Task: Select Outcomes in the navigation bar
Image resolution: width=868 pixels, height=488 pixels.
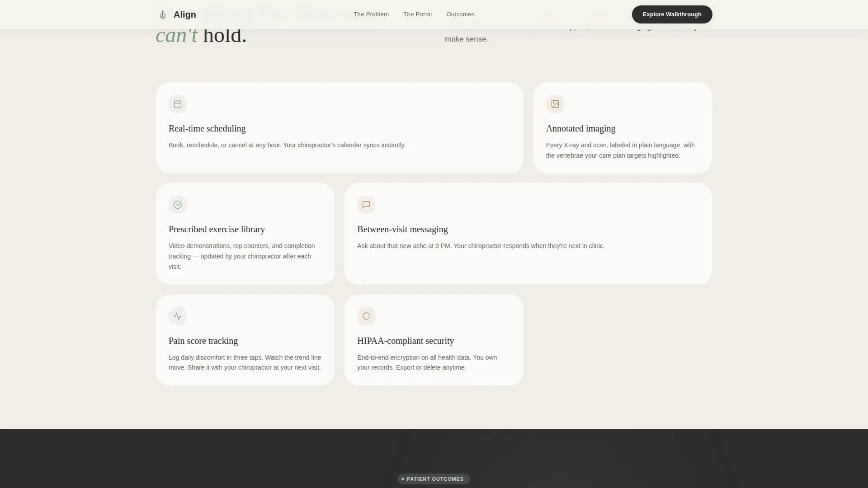Action: pos(460,14)
